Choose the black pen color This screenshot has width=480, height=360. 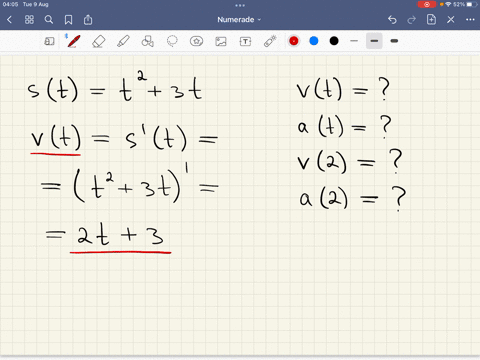334,41
